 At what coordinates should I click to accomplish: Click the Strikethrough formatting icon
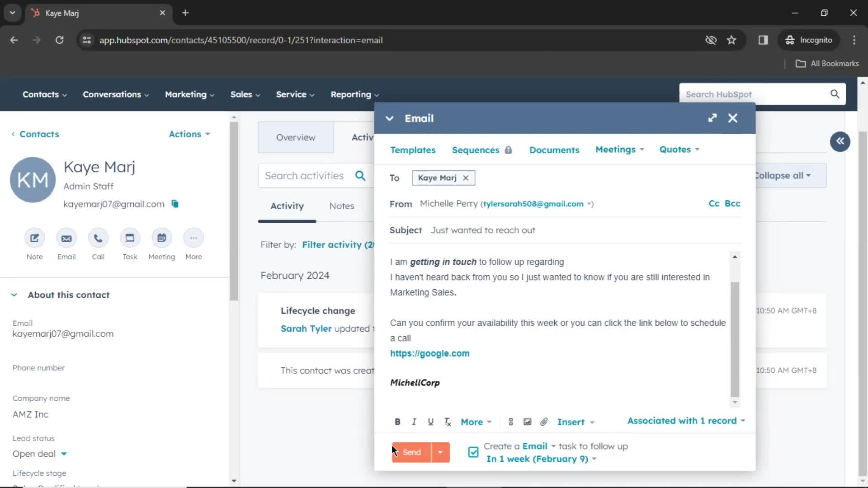[448, 422]
